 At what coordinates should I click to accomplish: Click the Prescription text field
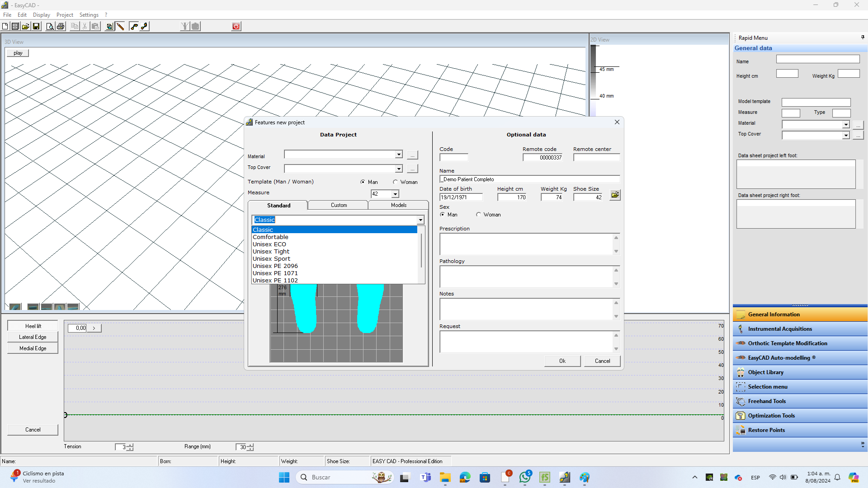(x=525, y=244)
